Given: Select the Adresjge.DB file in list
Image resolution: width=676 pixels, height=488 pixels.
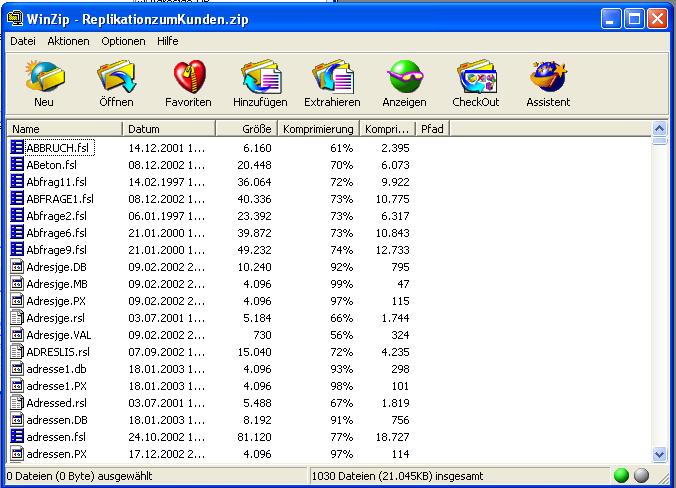Looking at the screenshot, I should (56, 267).
